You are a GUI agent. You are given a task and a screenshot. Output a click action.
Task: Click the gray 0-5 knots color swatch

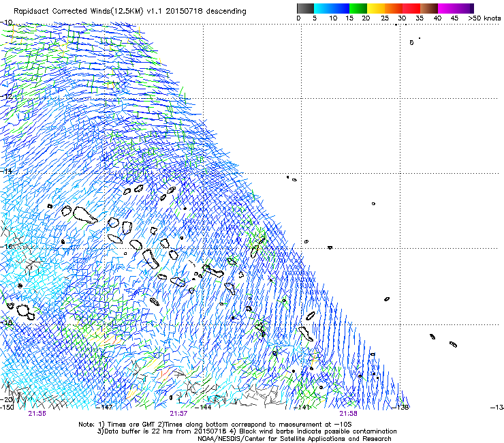[x=305, y=8]
